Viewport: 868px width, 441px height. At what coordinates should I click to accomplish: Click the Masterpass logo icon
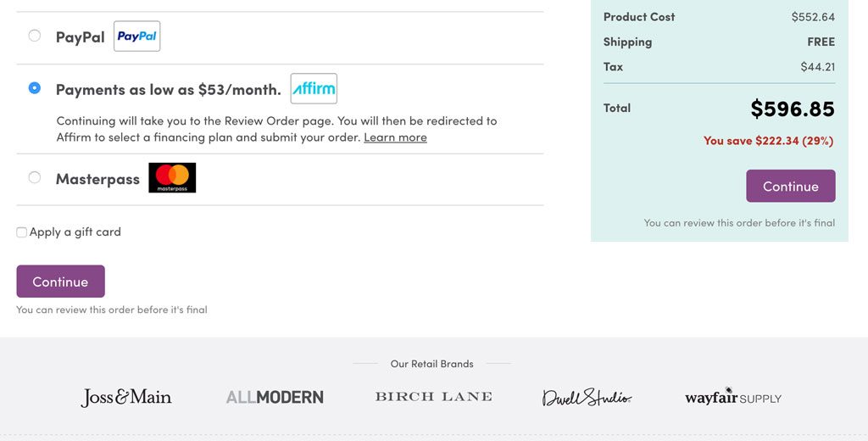(x=172, y=178)
